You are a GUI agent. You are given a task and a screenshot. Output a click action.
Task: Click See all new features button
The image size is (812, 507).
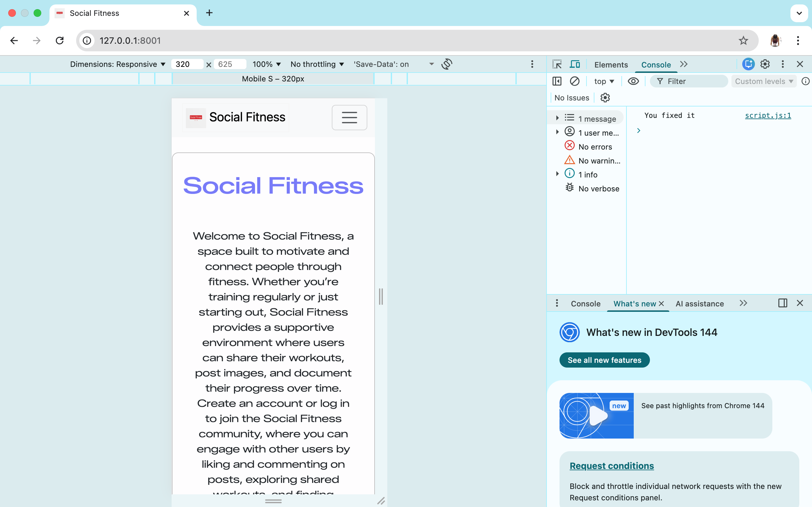click(604, 360)
